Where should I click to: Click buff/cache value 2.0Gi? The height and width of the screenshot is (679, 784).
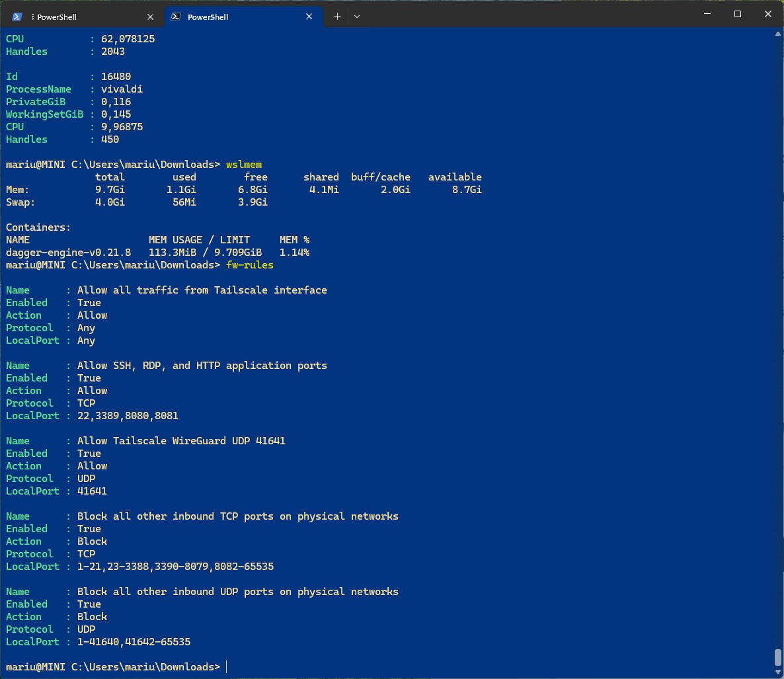pos(395,190)
